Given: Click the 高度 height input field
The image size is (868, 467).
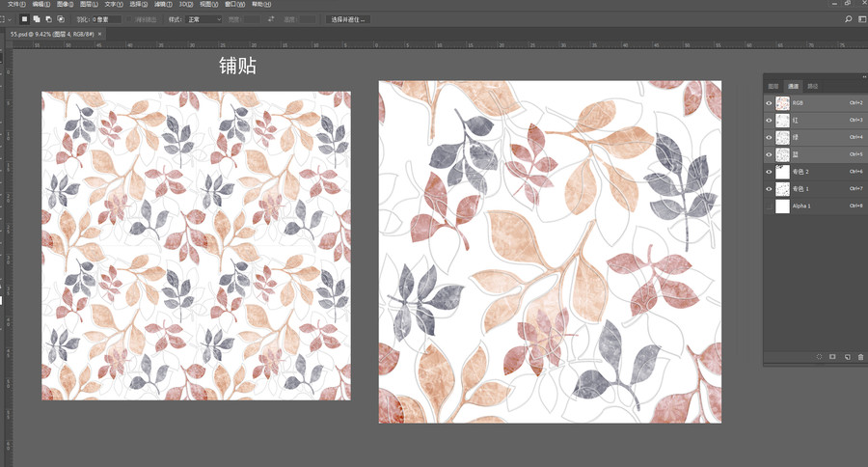Looking at the screenshot, I should tap(308, 19).
